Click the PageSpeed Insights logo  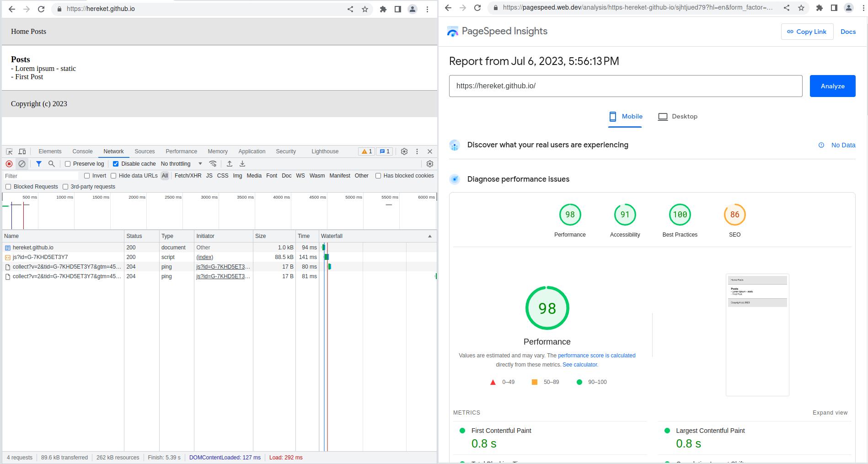497,31
